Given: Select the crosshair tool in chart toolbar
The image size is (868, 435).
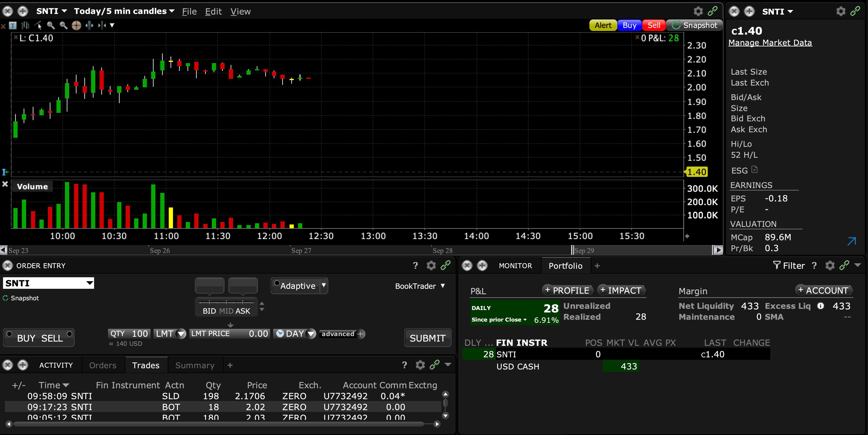Looking at the screenshot, I should click(76, 25).
